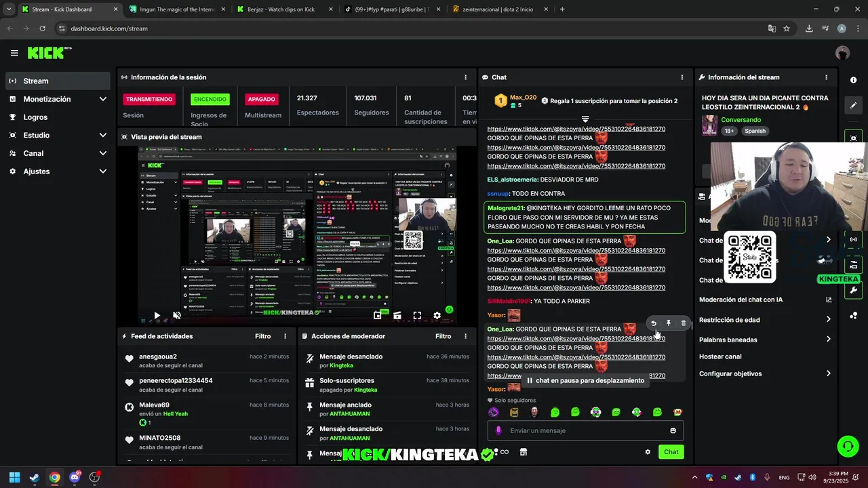
Task: Open Chat panel three-dot menu
Action: tap(682, 77)
